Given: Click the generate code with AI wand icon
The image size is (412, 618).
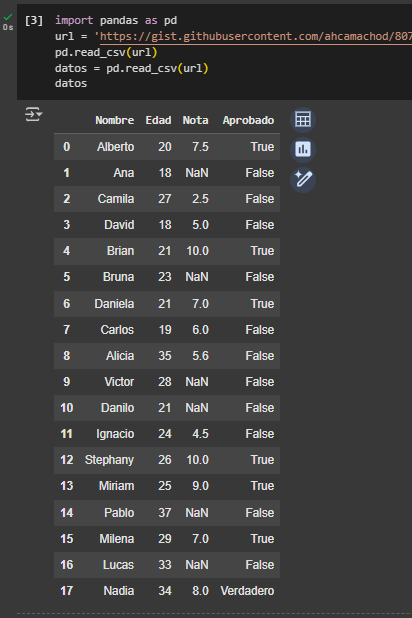Looking at the screenshot, I should click(303, 179).
